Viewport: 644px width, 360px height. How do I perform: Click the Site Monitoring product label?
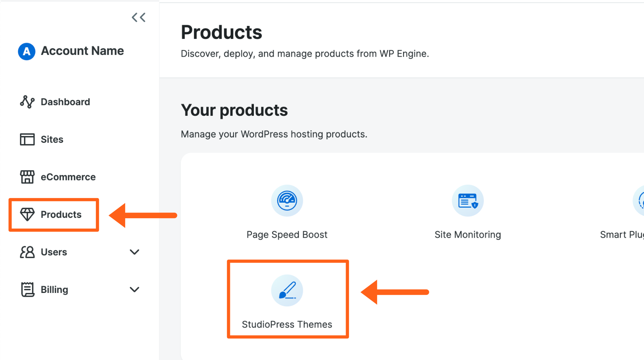(467, 234)
